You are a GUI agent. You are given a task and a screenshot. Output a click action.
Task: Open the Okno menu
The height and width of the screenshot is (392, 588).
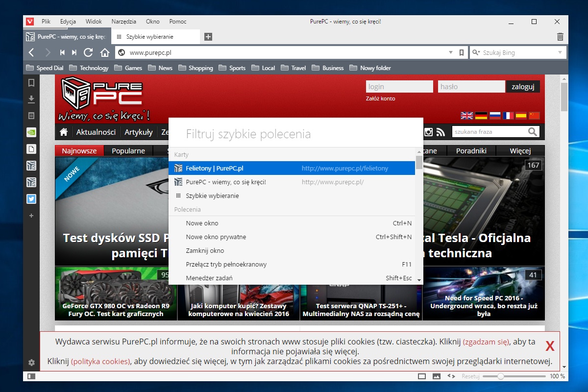tap(153, 22)
